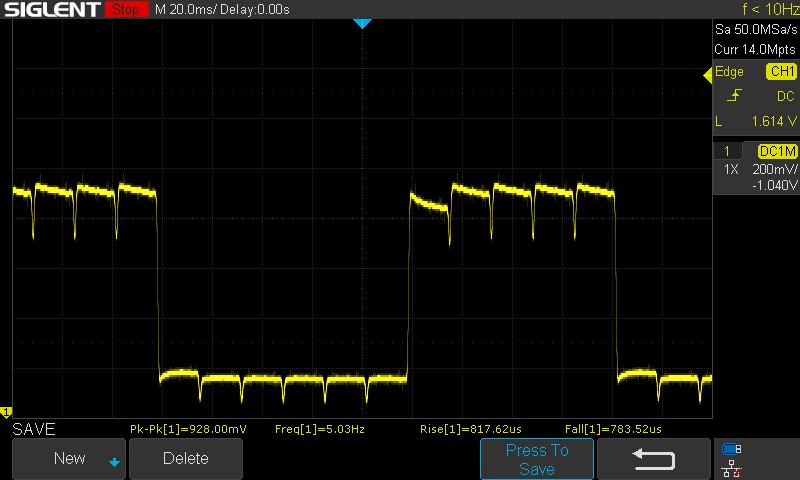Viewport: 800px width, 480px height.
Task: Click the M 20.0ms/ timebase readout
Action: coord(186,10)
